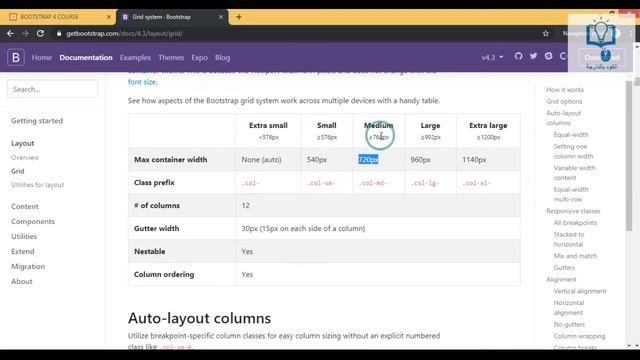Screen dimensions: 640x360
Task: Jump to Column wrapping section
Action: pyautogui.click(x=579, y=336)
